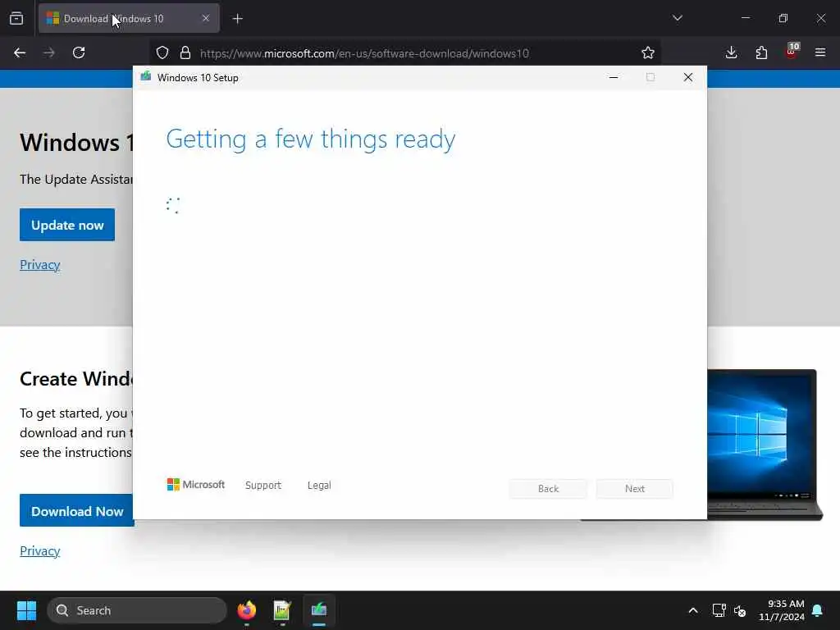Open the green notepad app in taskbar

pyautogui.click(x=282, y=610)
